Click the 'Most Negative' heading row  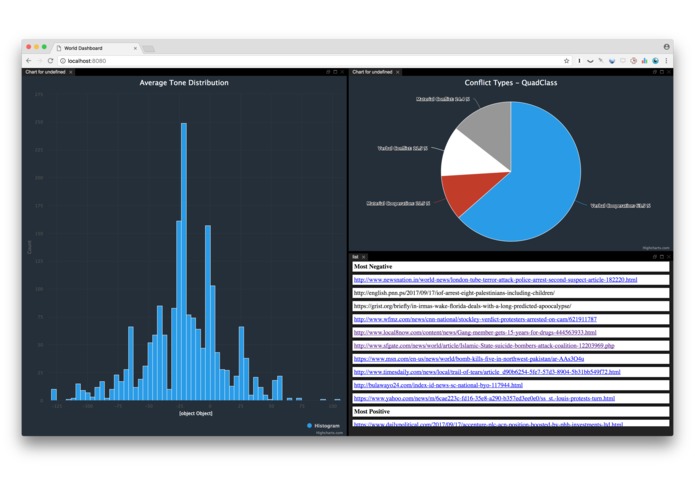pos(511,267)
